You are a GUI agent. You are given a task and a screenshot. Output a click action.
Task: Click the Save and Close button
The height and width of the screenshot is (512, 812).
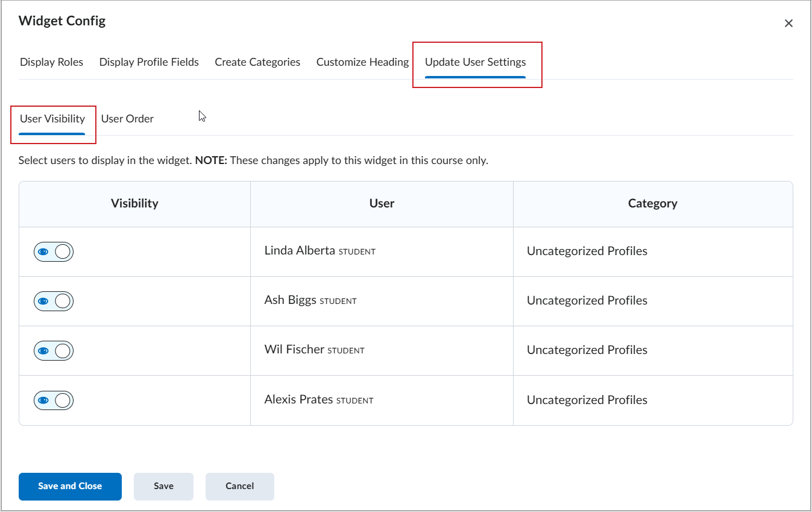click(70, 486)
